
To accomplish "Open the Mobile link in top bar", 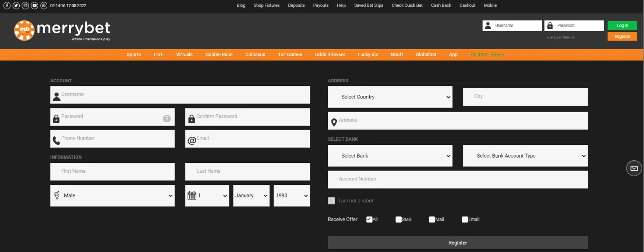I will (490, 5).
